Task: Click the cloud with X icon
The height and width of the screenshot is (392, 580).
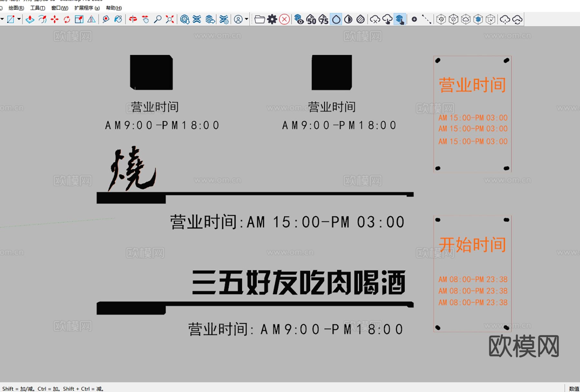Action: tap(375, 19)
